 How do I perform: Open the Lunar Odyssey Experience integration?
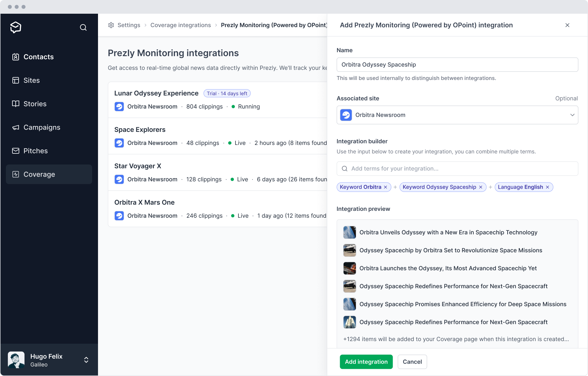[156, 93]
